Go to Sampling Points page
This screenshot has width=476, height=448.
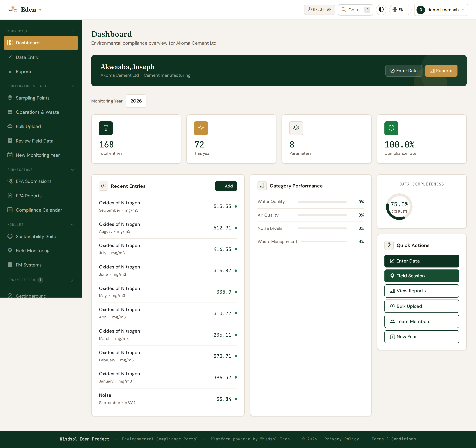[x=41, y=98]
